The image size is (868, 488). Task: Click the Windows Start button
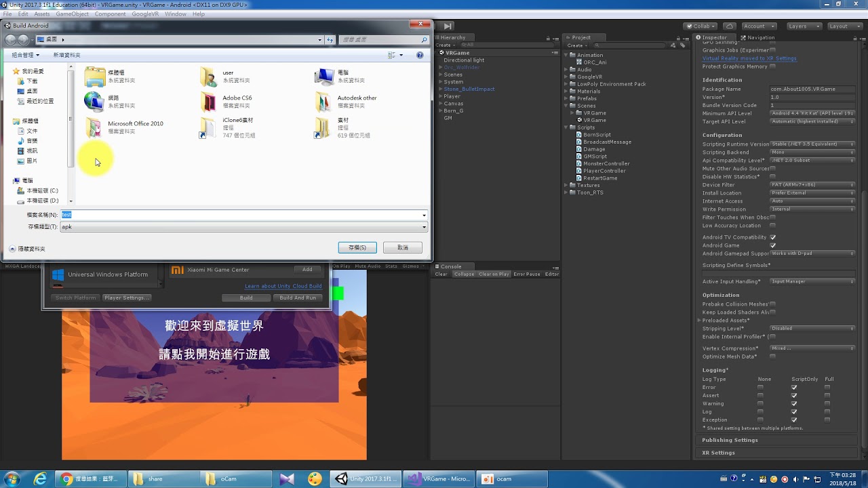tap(11, 479)
